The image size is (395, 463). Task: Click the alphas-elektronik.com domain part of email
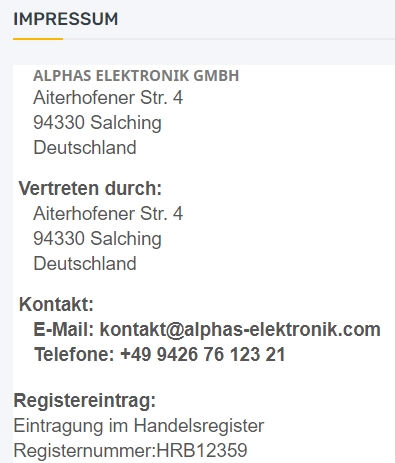(283, 329)
